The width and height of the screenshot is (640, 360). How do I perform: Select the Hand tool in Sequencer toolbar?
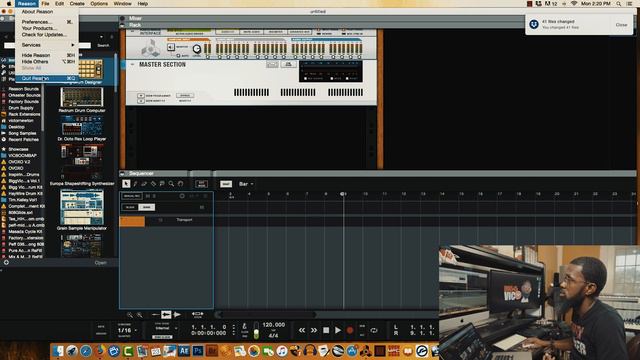click(x=180, y=184)
